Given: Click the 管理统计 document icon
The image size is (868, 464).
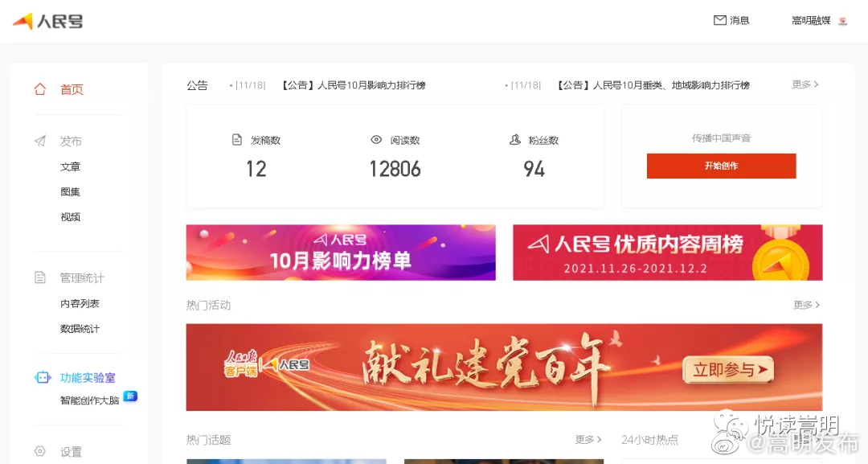Looking at the screenshot, I should tap(40, 277).
